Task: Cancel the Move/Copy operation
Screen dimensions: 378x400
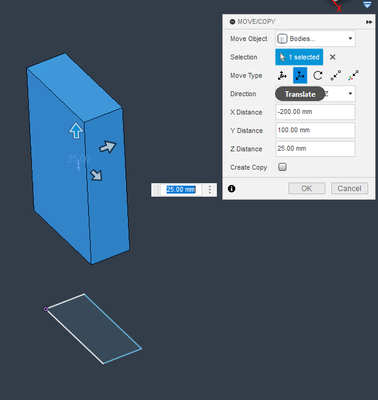Action: pyautogui.click(x=350, y=188)
